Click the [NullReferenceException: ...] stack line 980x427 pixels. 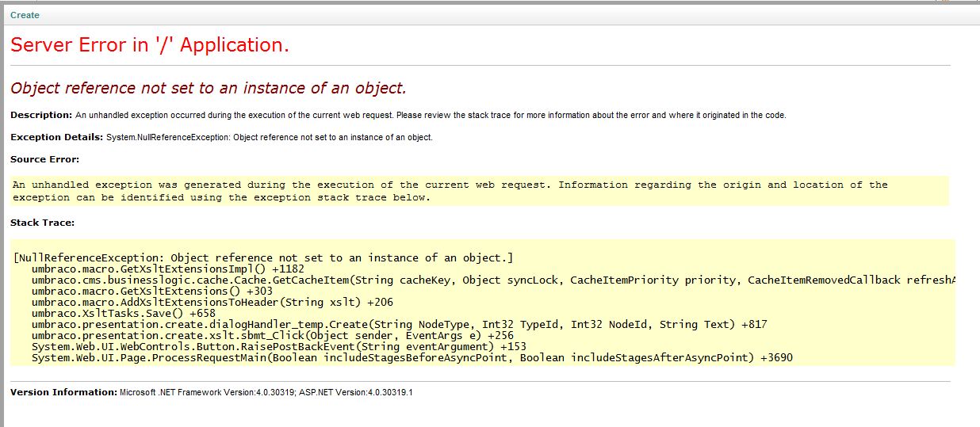[263, 257]
